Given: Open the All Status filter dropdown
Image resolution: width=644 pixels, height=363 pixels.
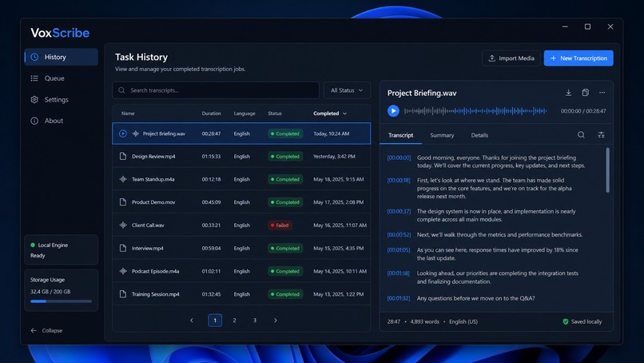Looking at the screenshot, I should tap(347, 90).
